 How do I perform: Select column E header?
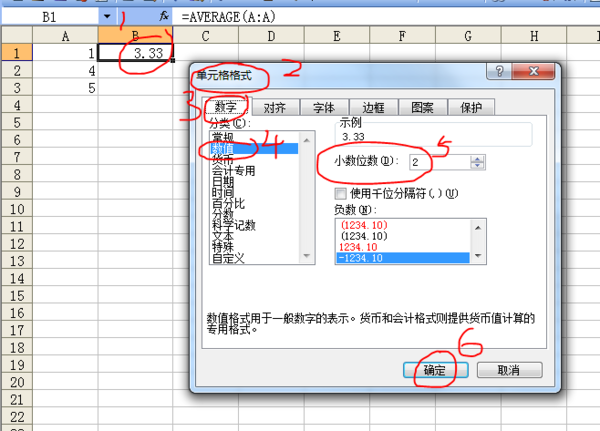[x=337, y=36]
